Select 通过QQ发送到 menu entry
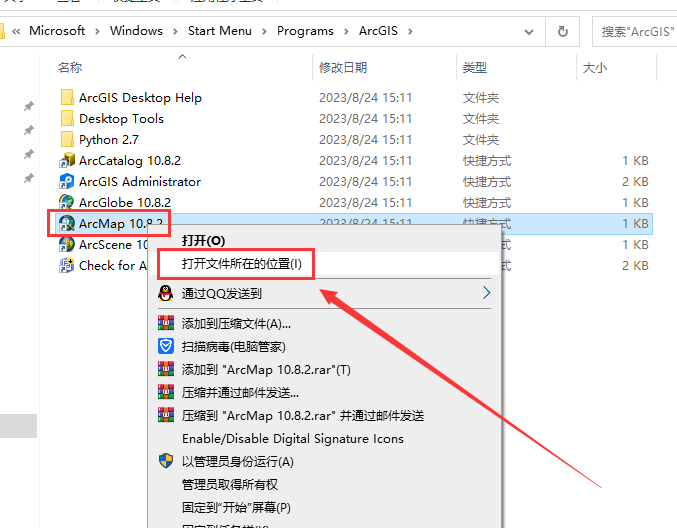This screenshot has height=528, width=677. (221, 294)
